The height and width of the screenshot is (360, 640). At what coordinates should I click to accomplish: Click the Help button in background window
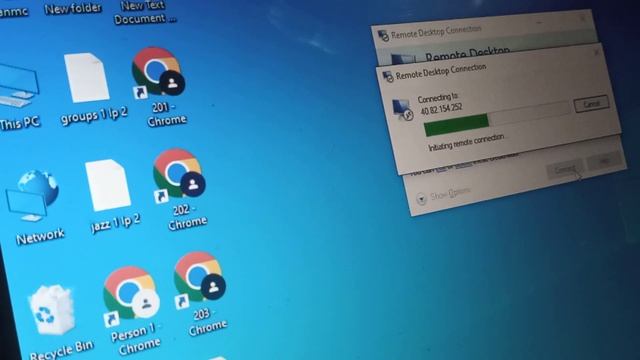605,161
